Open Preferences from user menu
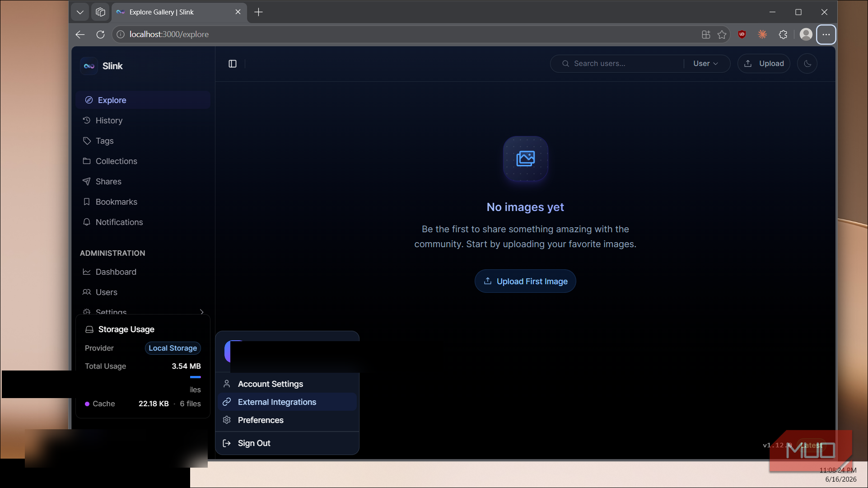This screenshot has width=868, height=488. (x=287, y=420)
